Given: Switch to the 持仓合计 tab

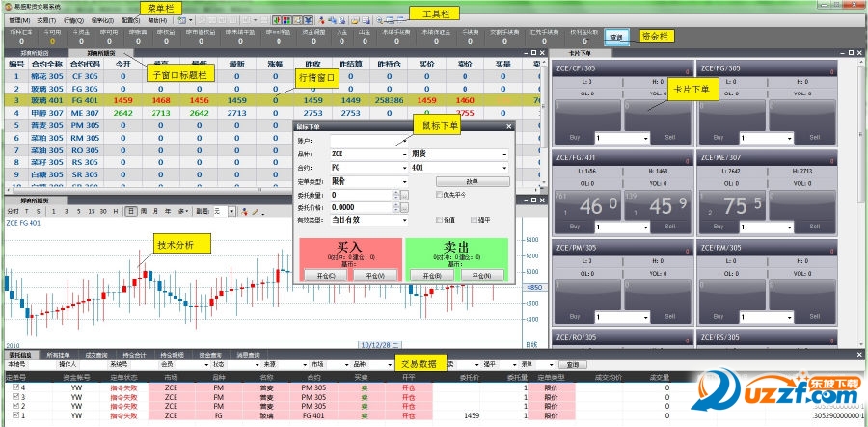Looking at the screenshot, I should click(x=134, y=355).
